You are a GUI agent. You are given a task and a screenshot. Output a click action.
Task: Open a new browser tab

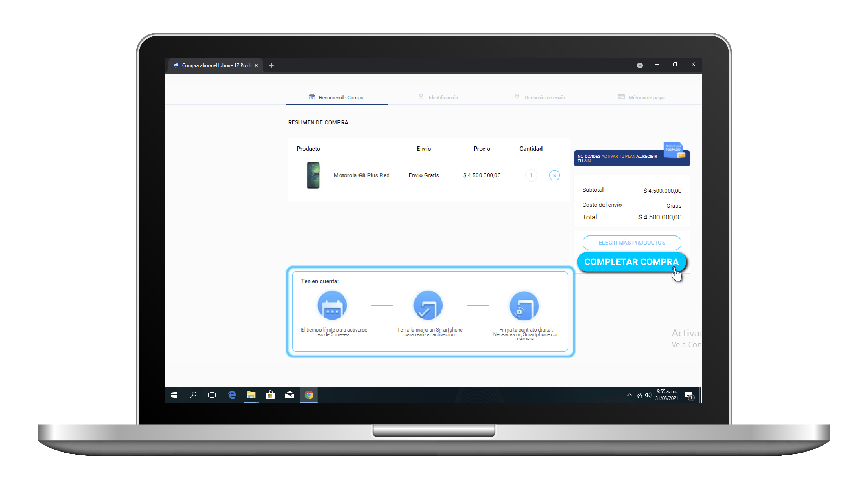[x=271, y=65]
